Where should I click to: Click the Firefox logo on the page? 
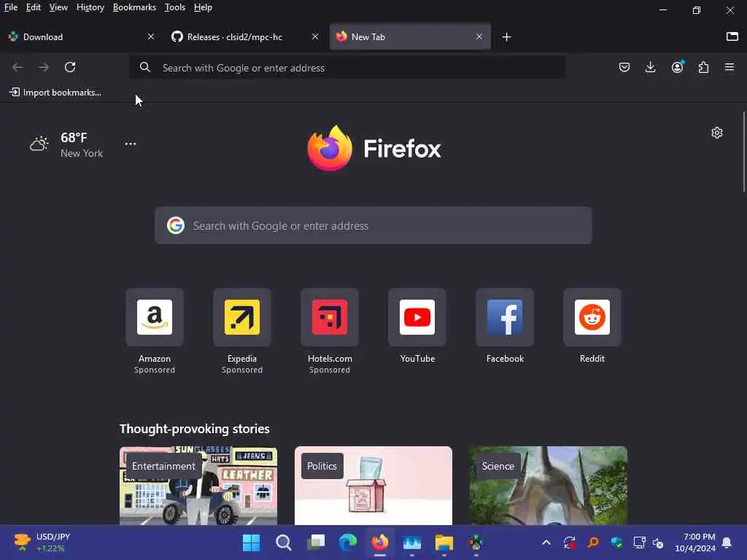tap(374, 149)
